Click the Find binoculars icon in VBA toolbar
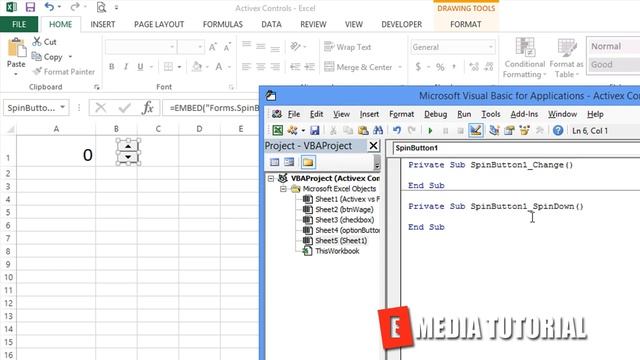Image resolution: width=640 pixels, height=360 pixels. pyautogui.click(x=378, y=130)
